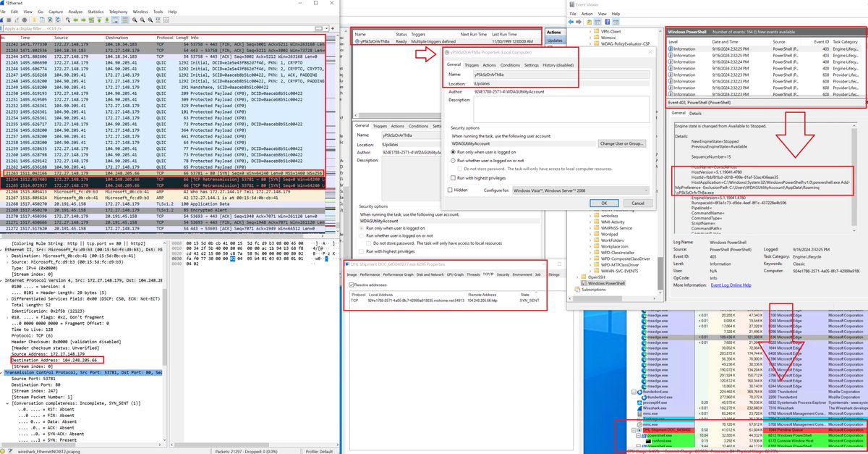Jump to first packet in Wireshark

99,20
